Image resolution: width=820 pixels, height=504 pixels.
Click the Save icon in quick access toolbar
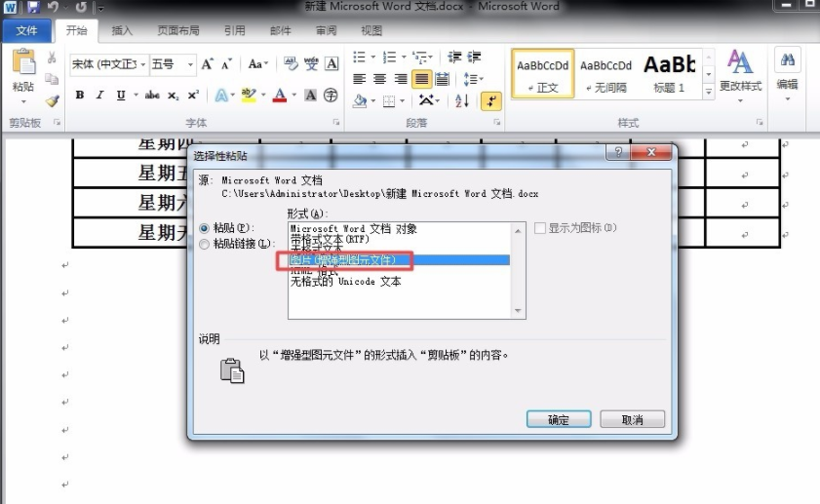[x=33, y=7]
